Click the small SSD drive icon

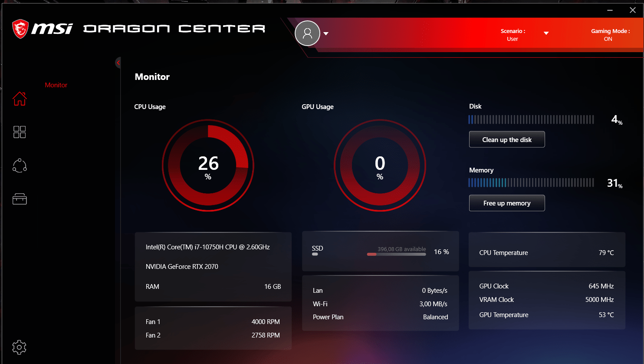point(315,255)
